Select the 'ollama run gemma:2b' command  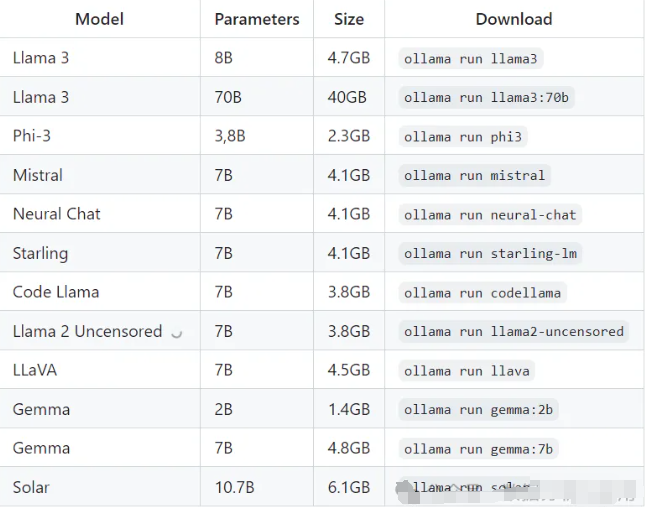coord(478,410)
